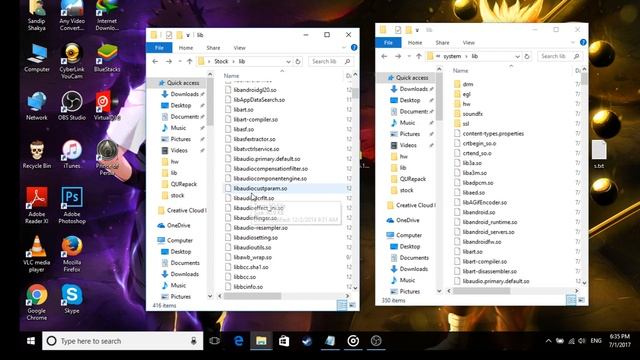Open help icon in Stock lib window
The image size is (640, 360).
(x=354, y=47)
